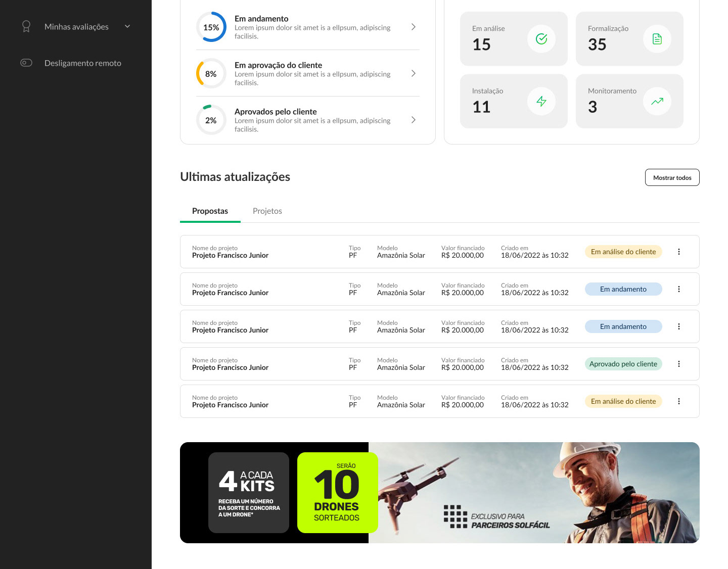
Task: Click Parceiros Solfácil logo on banner
Action: tap(496, 517)
